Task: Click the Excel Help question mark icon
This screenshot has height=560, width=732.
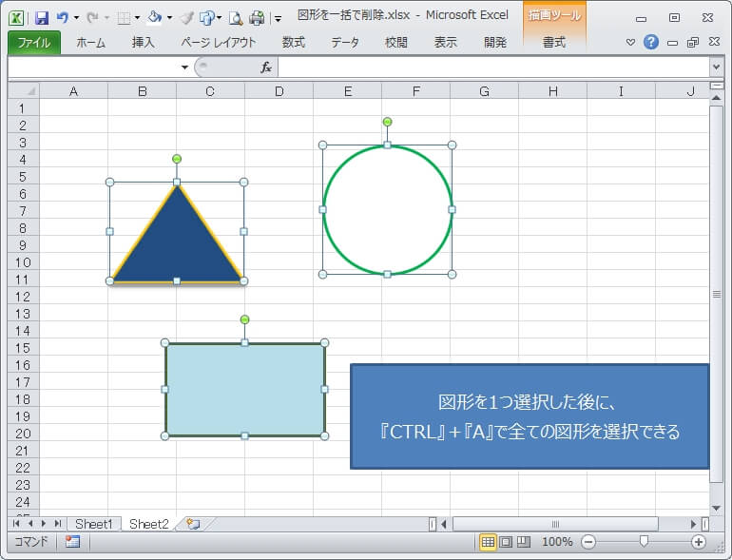Action: coord(650,42)
